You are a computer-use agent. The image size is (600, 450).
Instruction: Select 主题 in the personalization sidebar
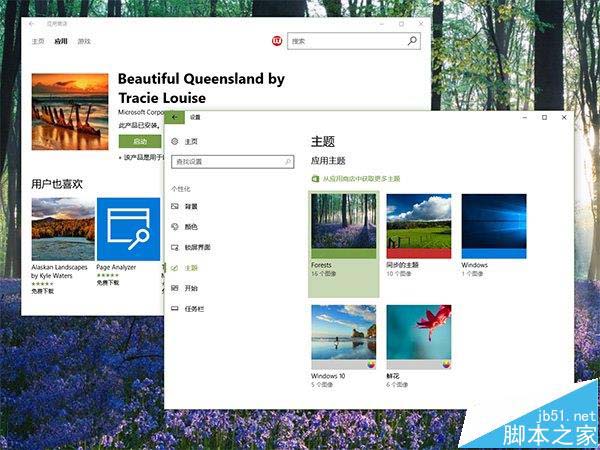click(190, 268)
